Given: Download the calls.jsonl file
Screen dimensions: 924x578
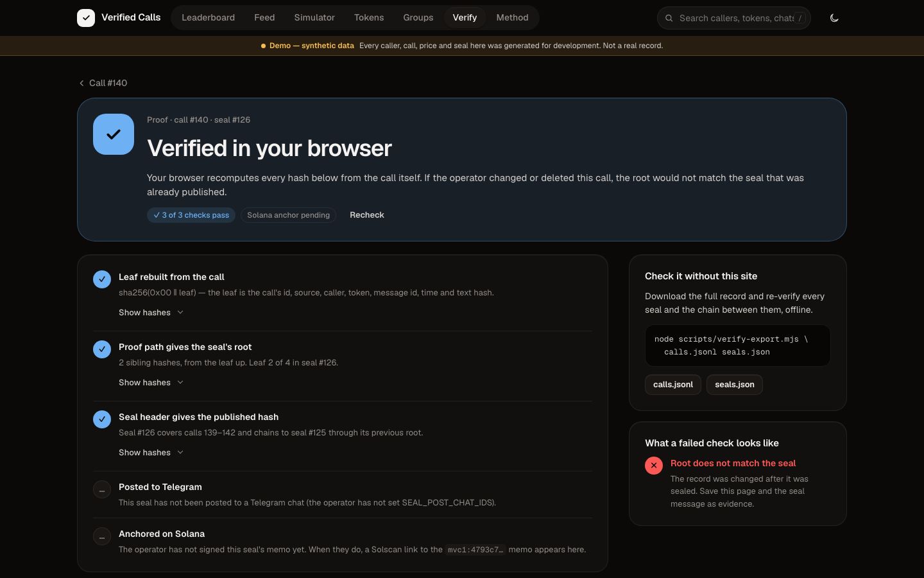Looking at the screenshot, I should (673, 385).
